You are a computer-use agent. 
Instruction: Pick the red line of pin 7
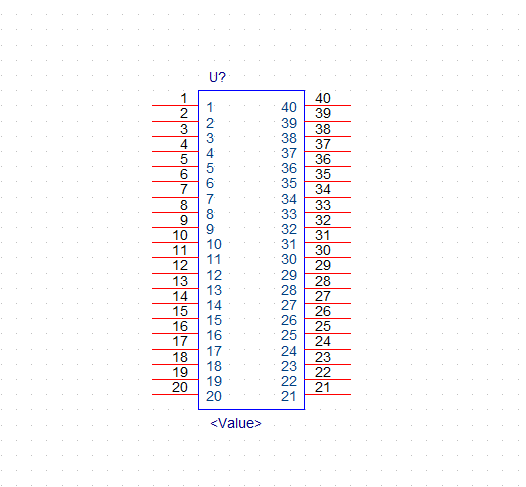pyautogui.click(x=175, y=197)
